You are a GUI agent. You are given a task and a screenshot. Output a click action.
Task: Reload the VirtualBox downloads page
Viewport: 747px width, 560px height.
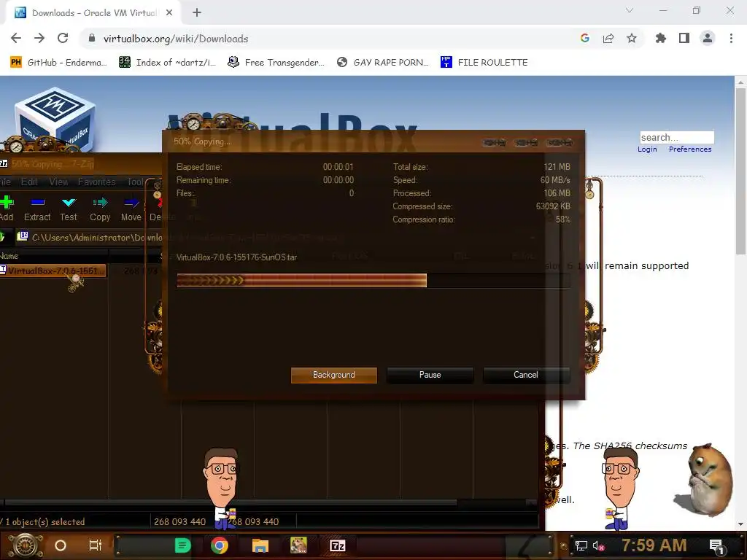click(63, 38)
